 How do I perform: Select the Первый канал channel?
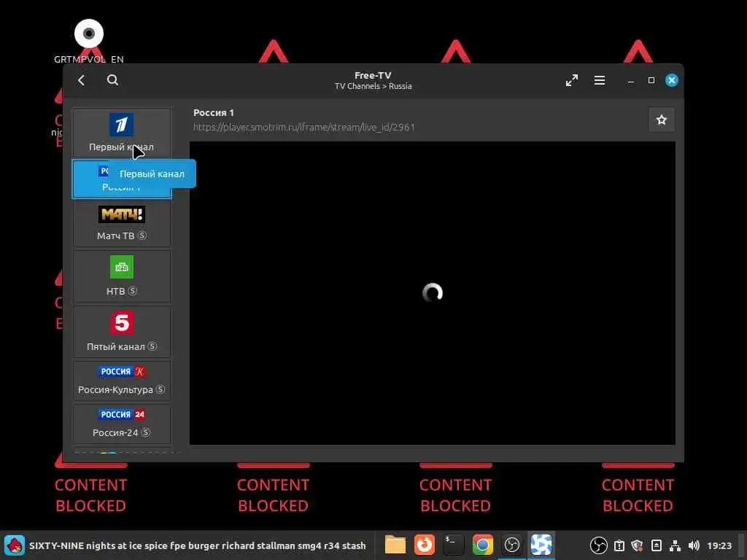(x=122, y=133)
